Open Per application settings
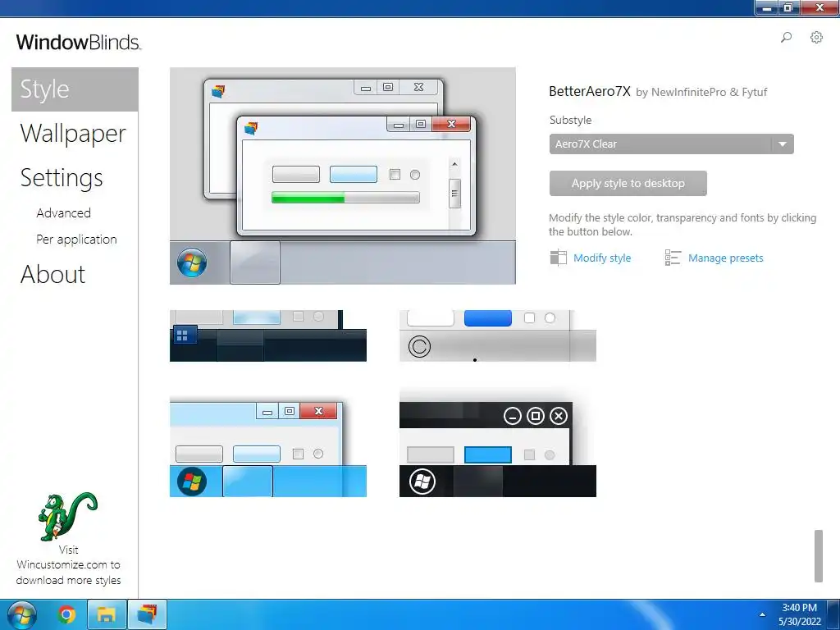 [x=76, y=240]
